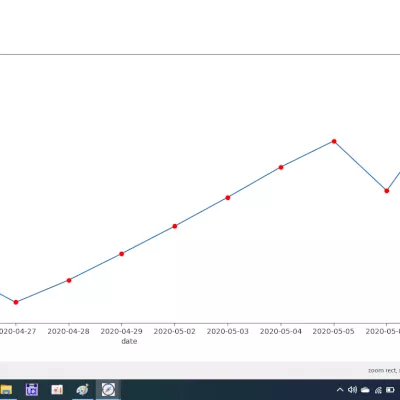Click the red data point above 2020-05-02

coord(175,226)
